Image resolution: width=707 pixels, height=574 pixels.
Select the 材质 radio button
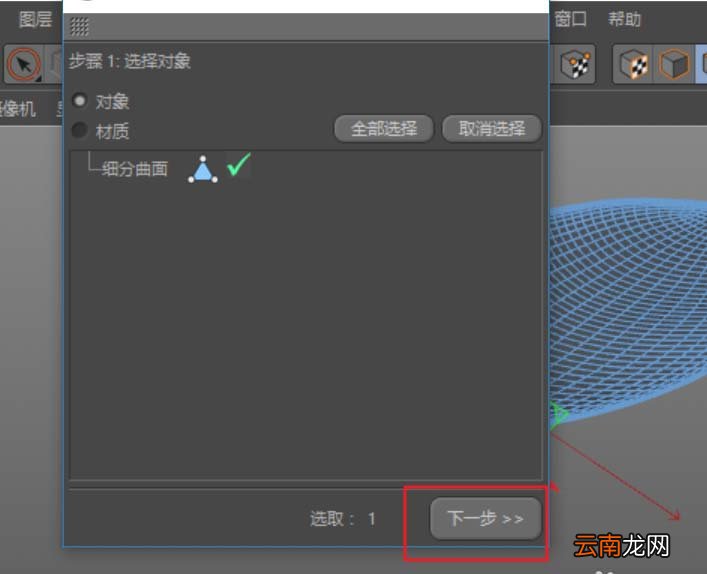(x=80, y=130)
